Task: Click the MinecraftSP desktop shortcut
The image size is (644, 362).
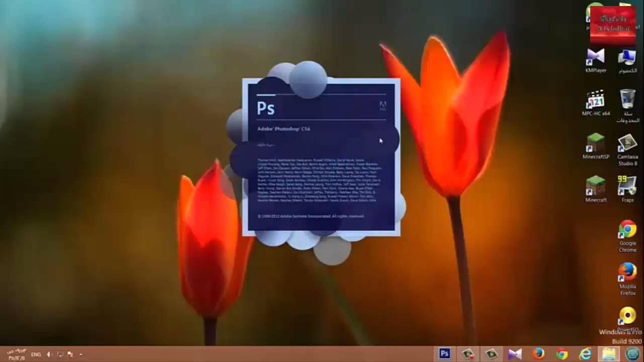Action: [596, 146]
